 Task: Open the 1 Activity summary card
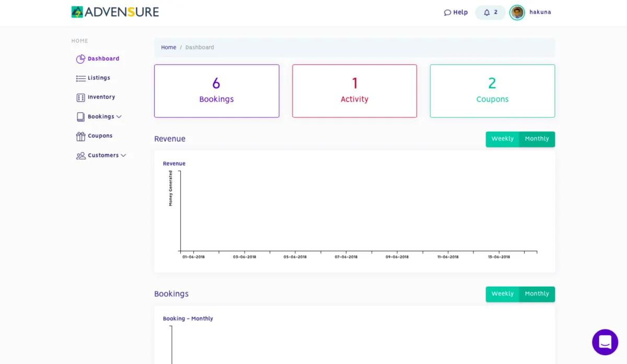coord(355,91)
